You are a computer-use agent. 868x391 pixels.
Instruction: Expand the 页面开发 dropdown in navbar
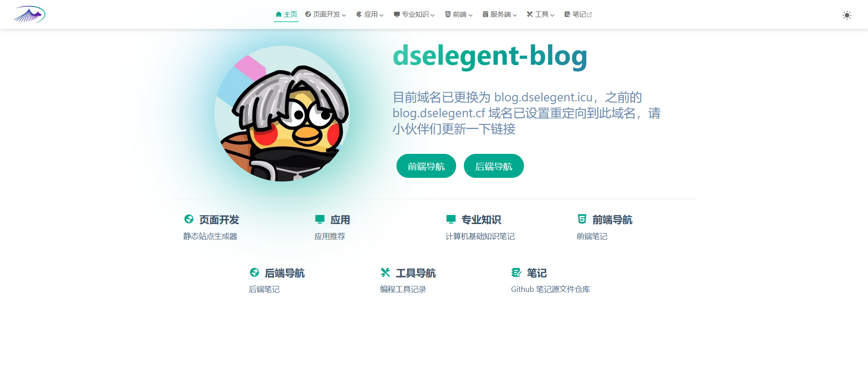[x=325, y=14]
